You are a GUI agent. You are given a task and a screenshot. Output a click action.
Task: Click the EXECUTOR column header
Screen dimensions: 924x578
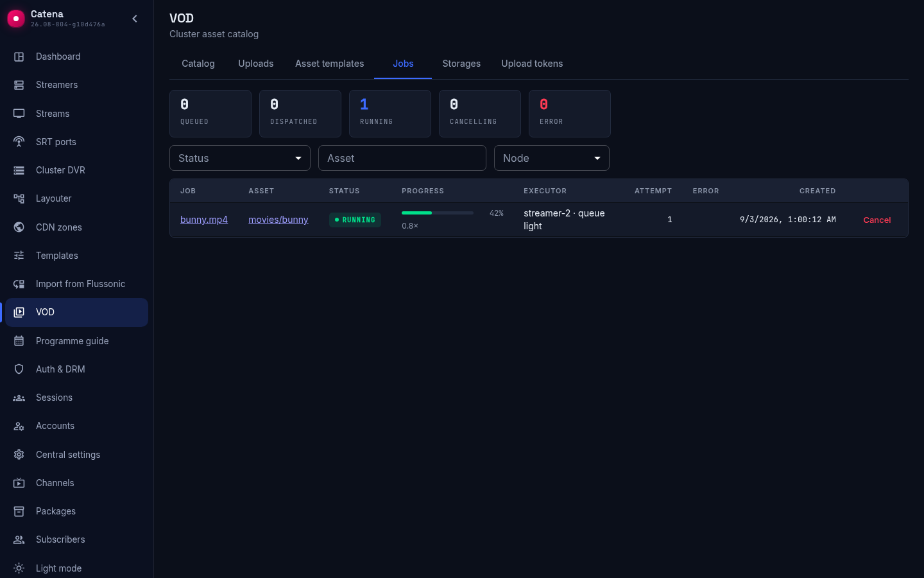[545, 191]
